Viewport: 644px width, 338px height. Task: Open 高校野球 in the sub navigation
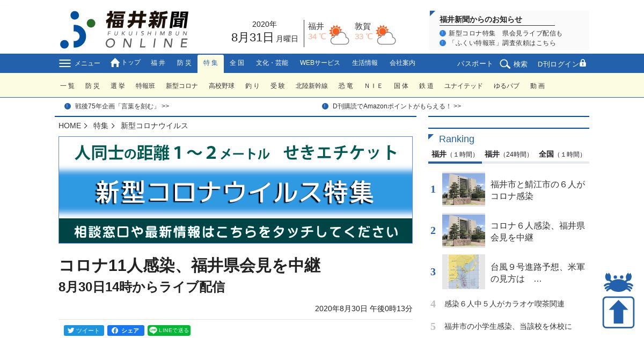pyautogui.click(x=222, y=86)
